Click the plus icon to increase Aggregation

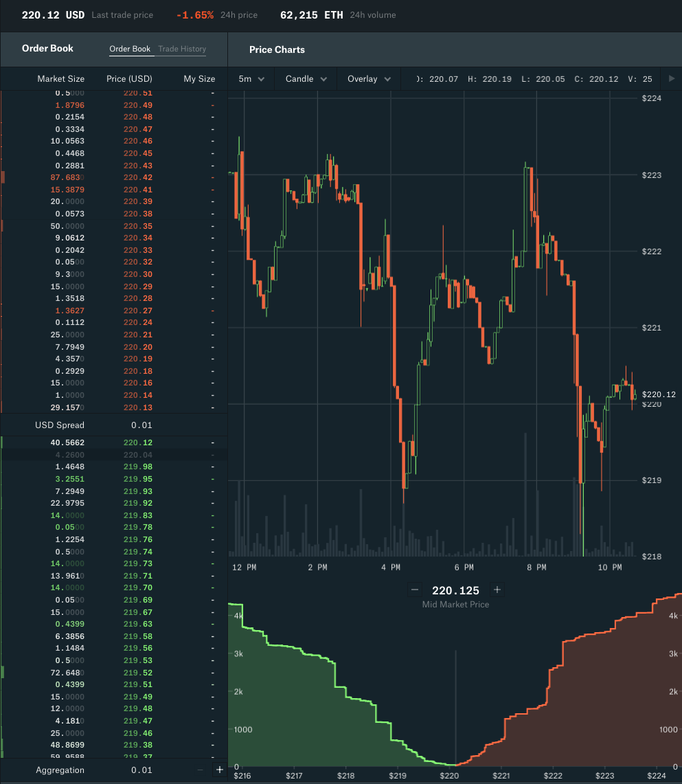pyautogui.click(x=219, y=770)
